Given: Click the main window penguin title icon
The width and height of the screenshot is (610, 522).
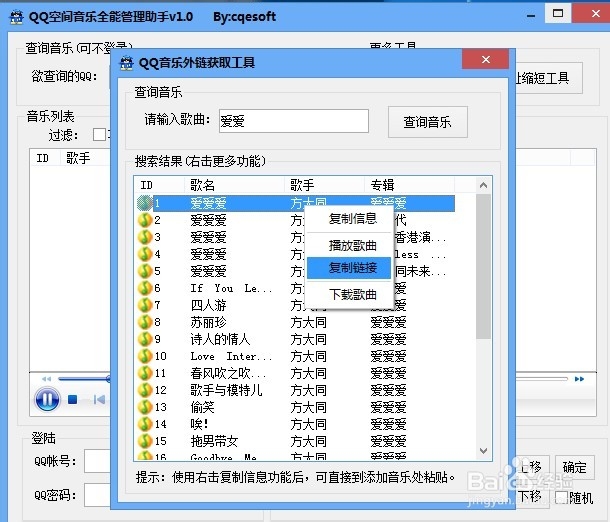Looking at the screenshot, I should click(16, 17).
